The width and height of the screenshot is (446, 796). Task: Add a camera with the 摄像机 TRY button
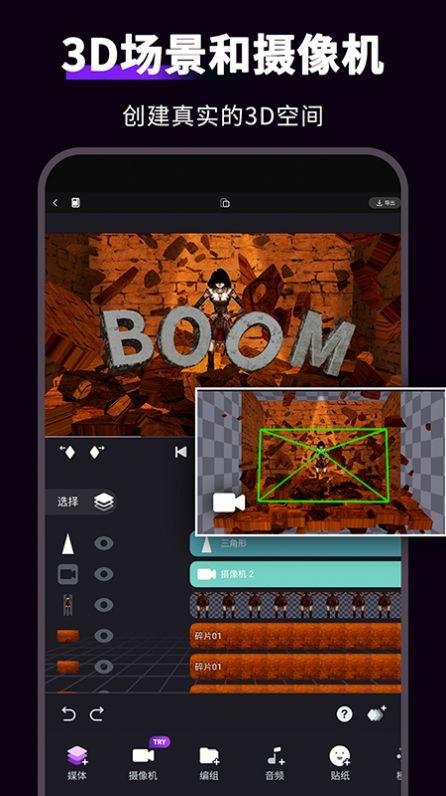[x=144, y=760]
